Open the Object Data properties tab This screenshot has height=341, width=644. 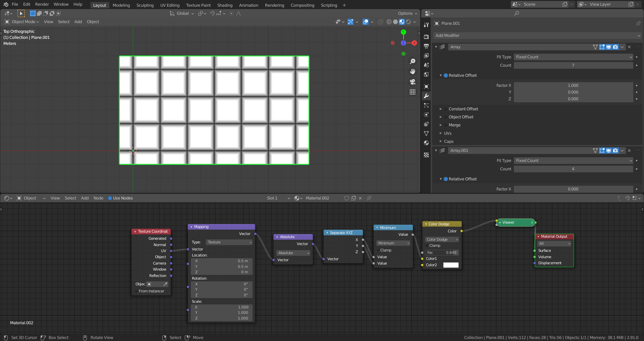(x=426, y=133)
